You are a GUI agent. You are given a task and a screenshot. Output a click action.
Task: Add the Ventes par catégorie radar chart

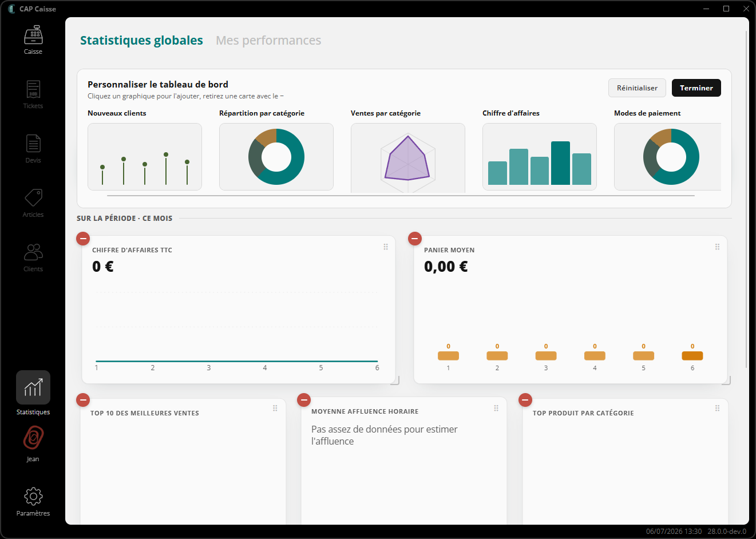click(408, 158)
